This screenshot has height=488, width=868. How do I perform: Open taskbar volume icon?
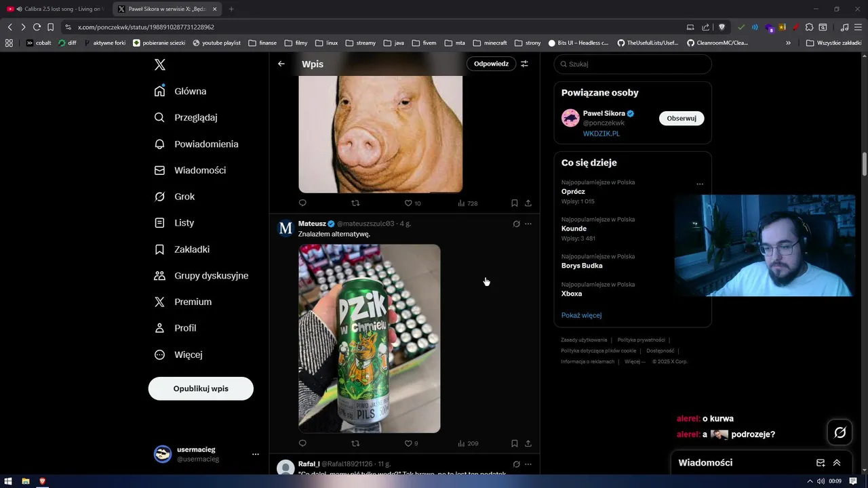pos(821,481)
